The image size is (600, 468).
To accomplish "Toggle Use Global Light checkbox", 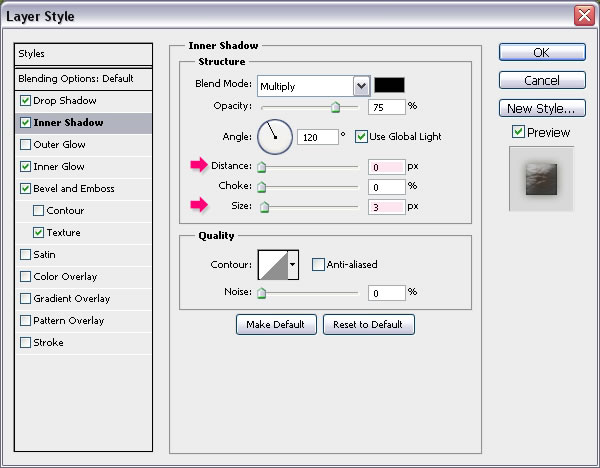I will point(361,137).
